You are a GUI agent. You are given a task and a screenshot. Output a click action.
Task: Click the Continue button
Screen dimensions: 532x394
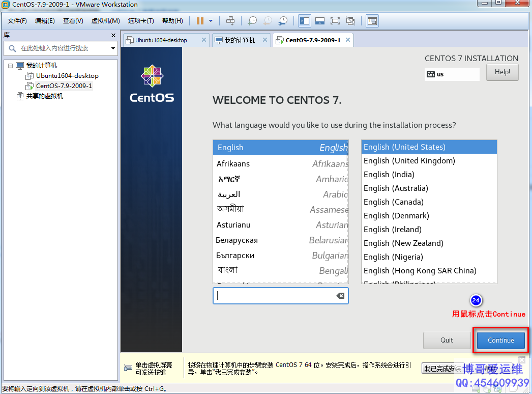[x=500, y=340]
